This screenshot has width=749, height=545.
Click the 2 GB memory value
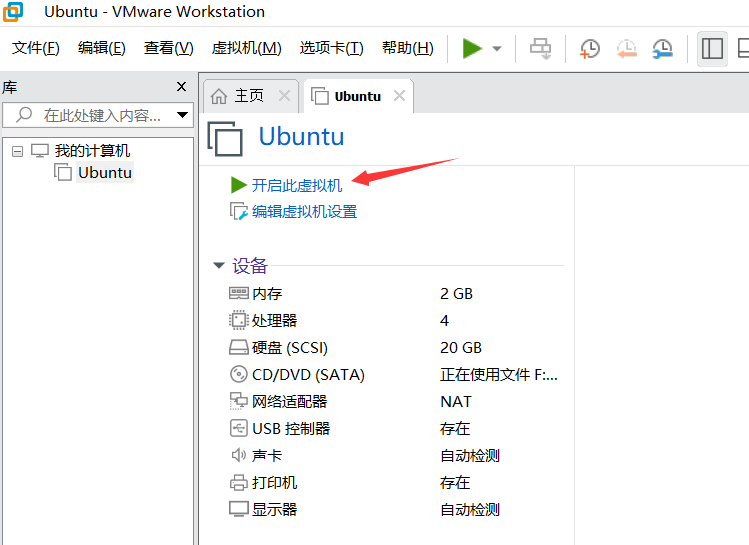(x=456, y=293)
